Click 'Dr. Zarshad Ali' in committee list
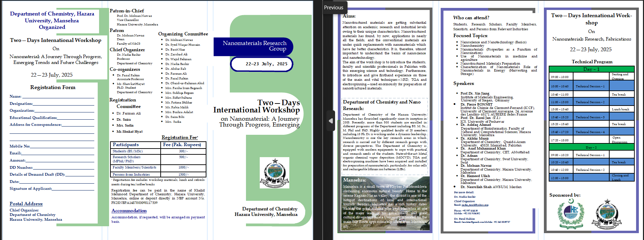The height and width of the screenshot is (240, 644). (176, 54)
